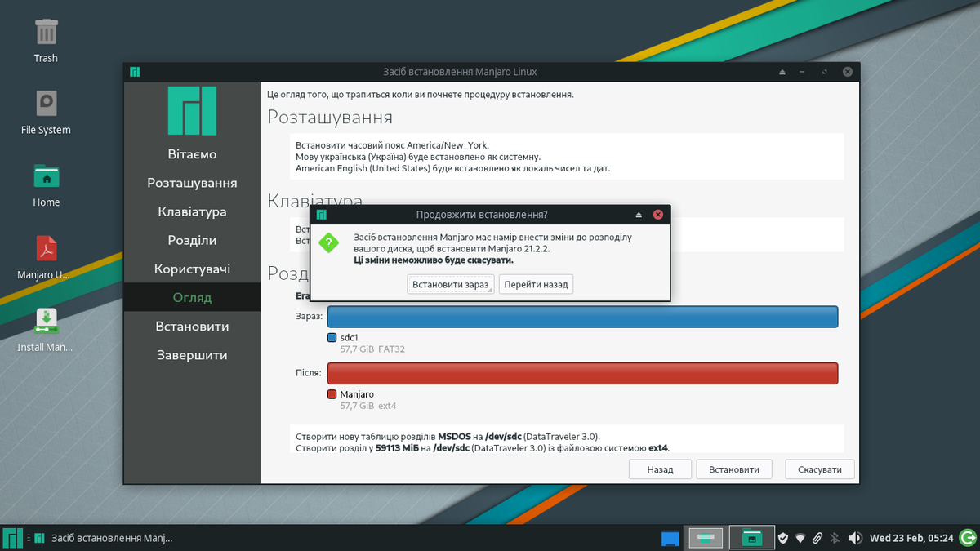Open the clipboard paperclip tray icon
The height and width of the screenshot is (551, 980).
817,538
